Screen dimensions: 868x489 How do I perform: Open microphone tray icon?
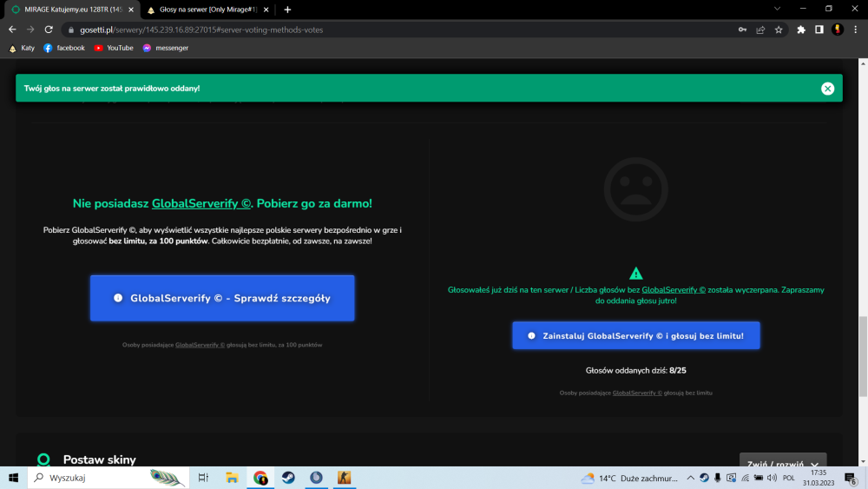tap(718, 478)
